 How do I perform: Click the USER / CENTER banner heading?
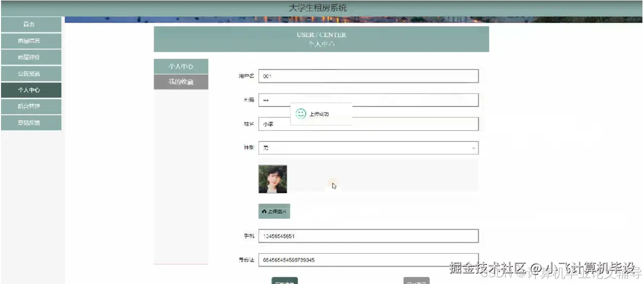click(x=321, y=34)
